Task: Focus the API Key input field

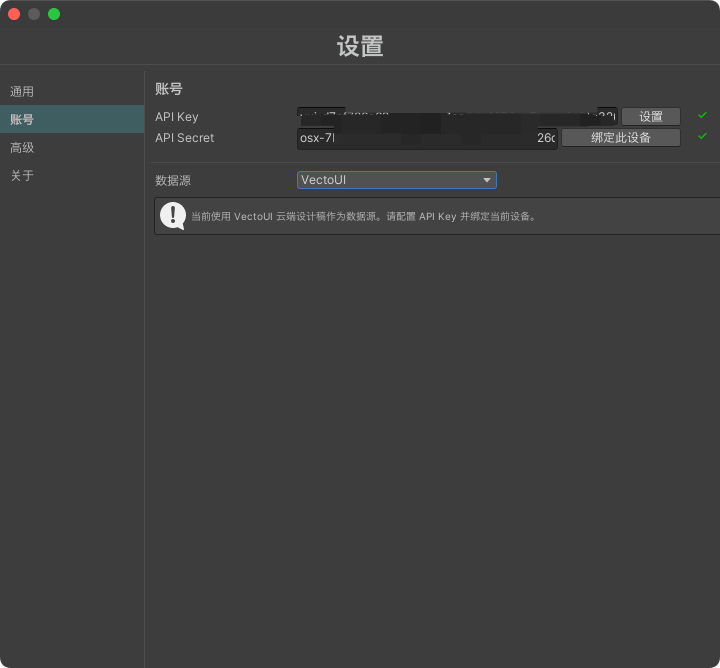Action: (457, 117)
